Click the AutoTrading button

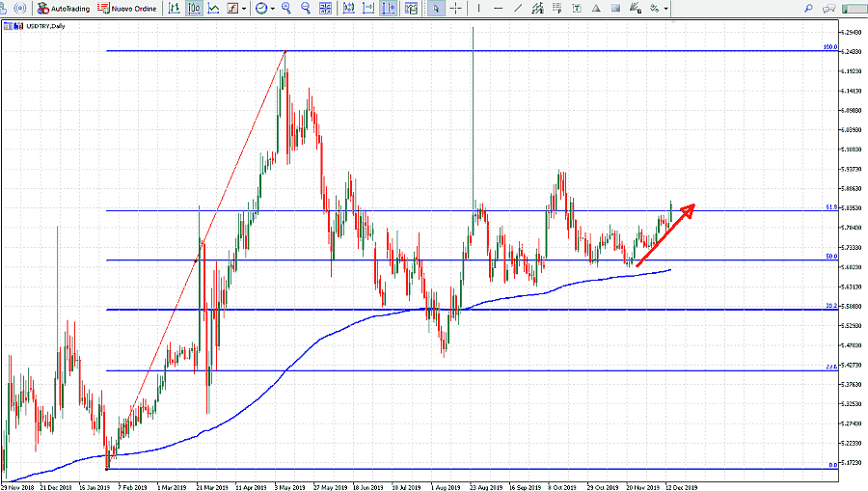pos(64,9)
